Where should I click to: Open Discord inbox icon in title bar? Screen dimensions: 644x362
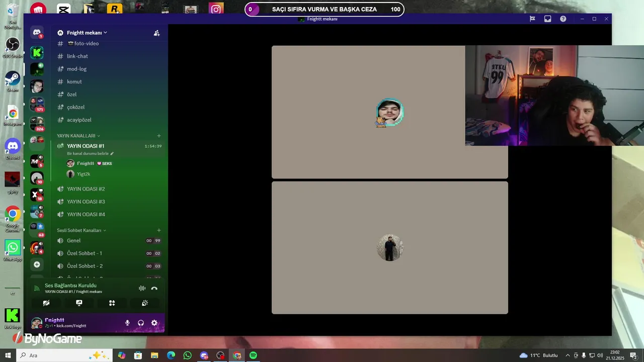(548, 19)
